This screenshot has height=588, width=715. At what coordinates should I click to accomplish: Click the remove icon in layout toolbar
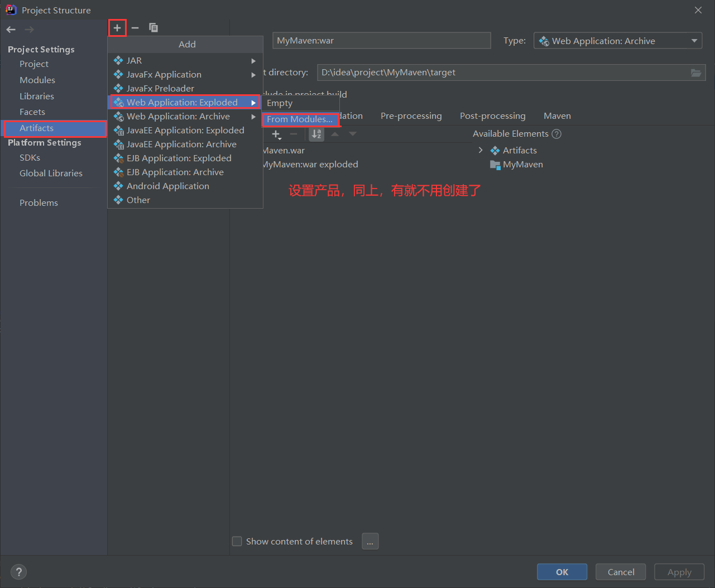pyautogui.click(x=294, y=134)
